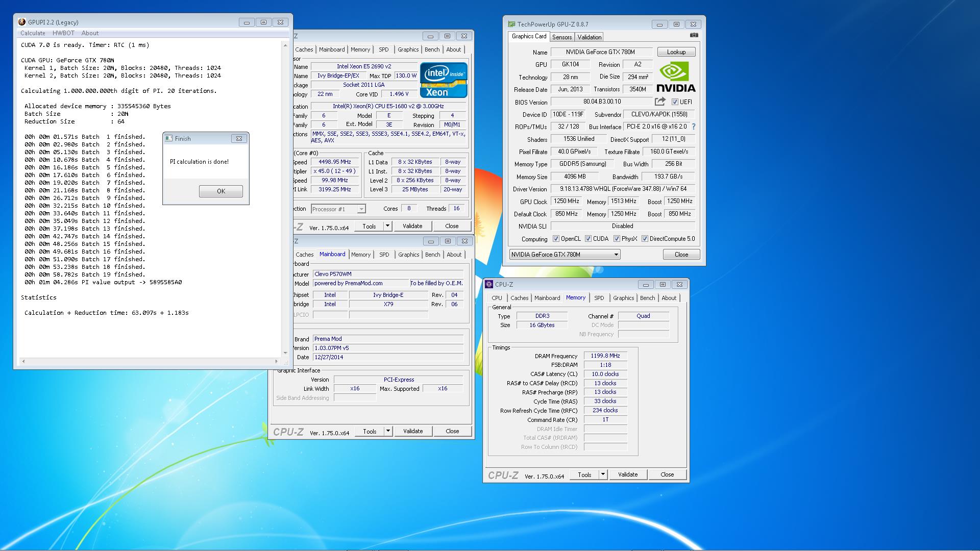980x551 pixels.
Task: Click the GPUPI title bar app icon
Action: pos(21,22)
